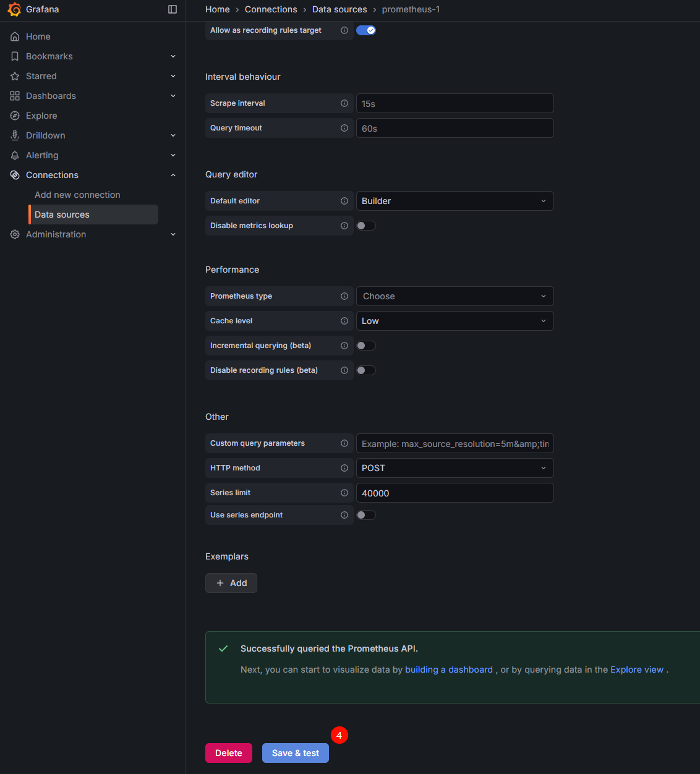Click the info icon beside Scrape interval
This screenshot has height=774, width=700.
pyautogui.click(x=344, y=103)
